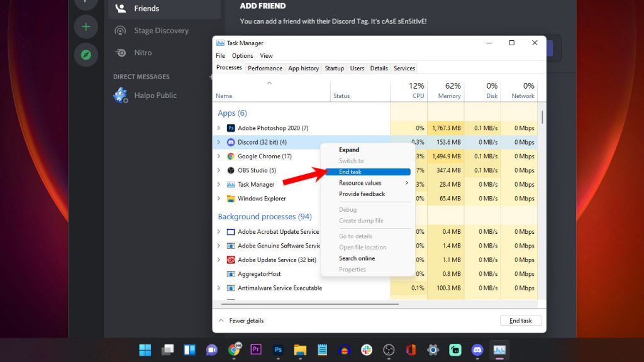644x362 pixels.
Task: Click the AggregatorHost process icon
Action: click(x=231, y=274)
